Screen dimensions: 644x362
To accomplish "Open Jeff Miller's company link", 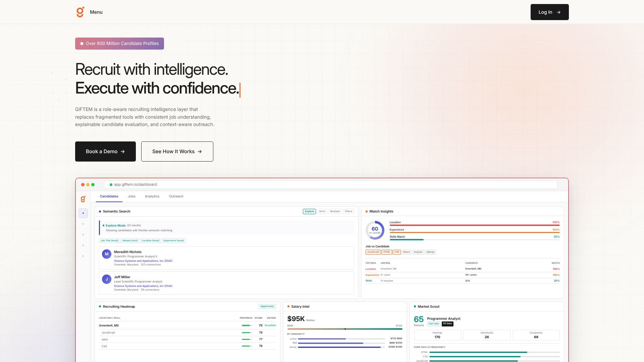I will [x=143, y=286].
